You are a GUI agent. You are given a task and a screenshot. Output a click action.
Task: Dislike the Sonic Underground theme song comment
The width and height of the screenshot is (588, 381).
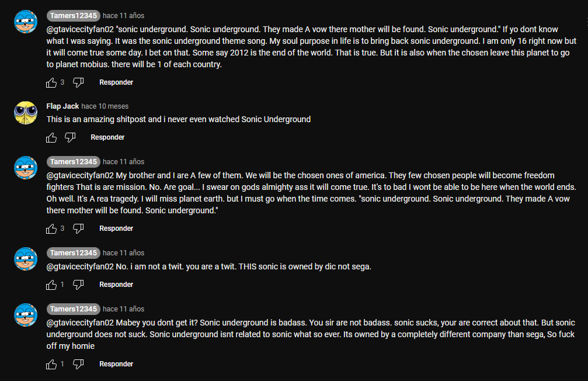tap(78, 82)
